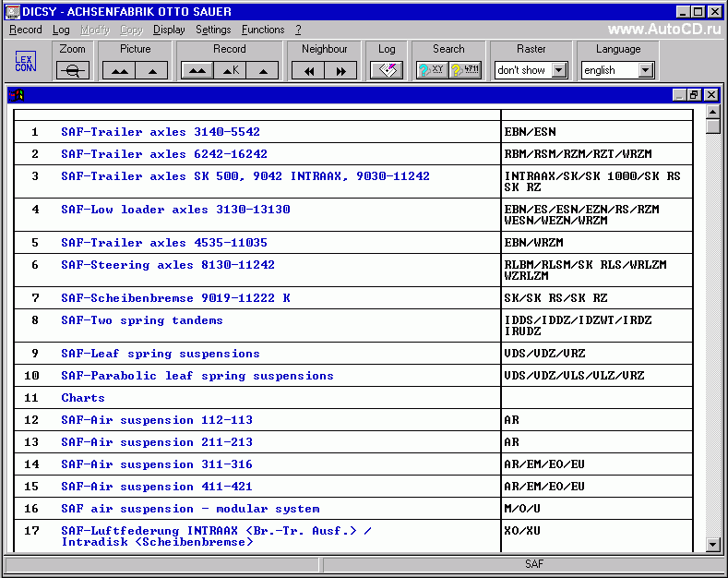Open Raster dropdown arrow
Screen dimensions: 728x578
[559, 70]
